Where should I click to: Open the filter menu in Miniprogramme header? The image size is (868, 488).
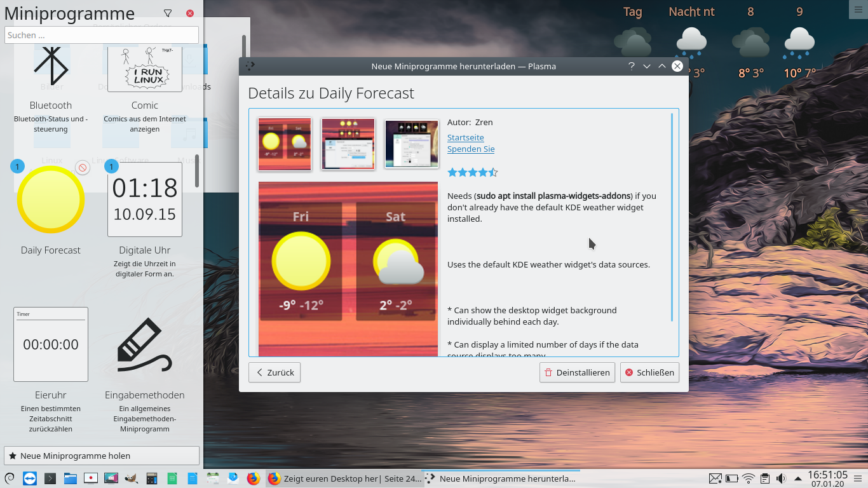[x=167, y=13]
